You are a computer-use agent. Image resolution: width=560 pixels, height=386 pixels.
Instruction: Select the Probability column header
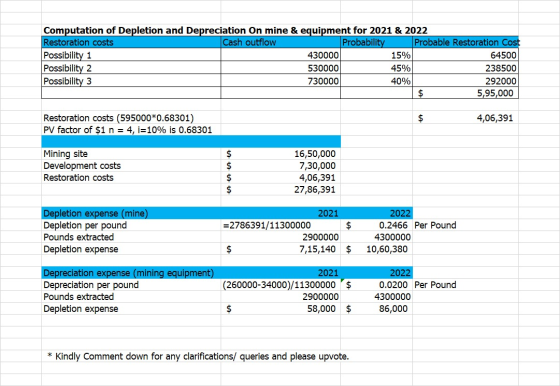coord(363,42)
